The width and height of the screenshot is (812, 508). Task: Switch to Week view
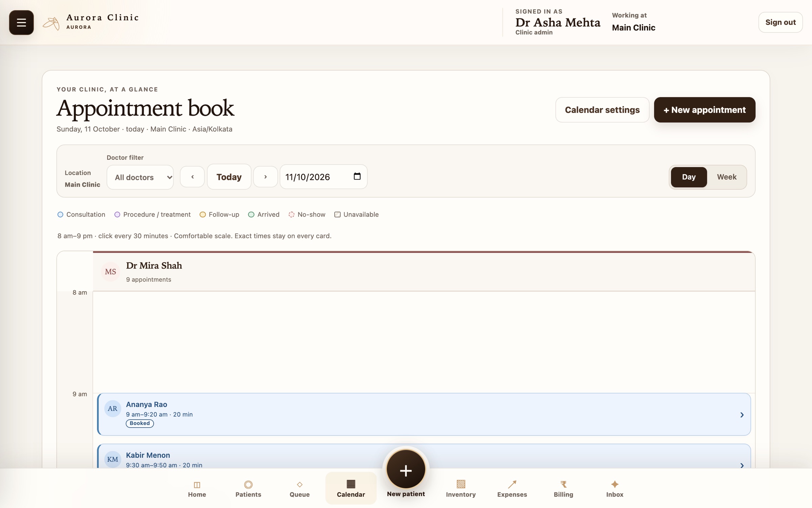[727, 177]
